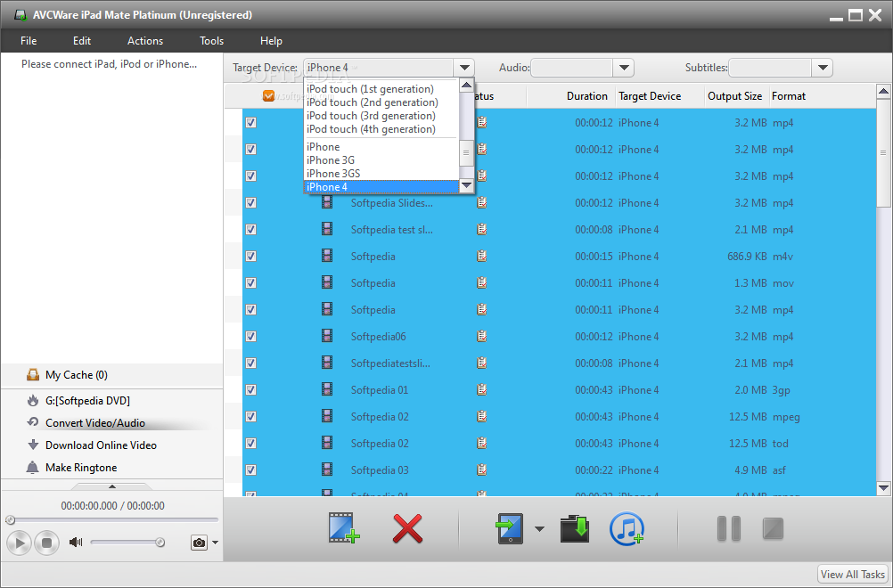Click the status icon for Softpedia test sl... row
The height and width of the screenshot is (588, 893).
482,229
